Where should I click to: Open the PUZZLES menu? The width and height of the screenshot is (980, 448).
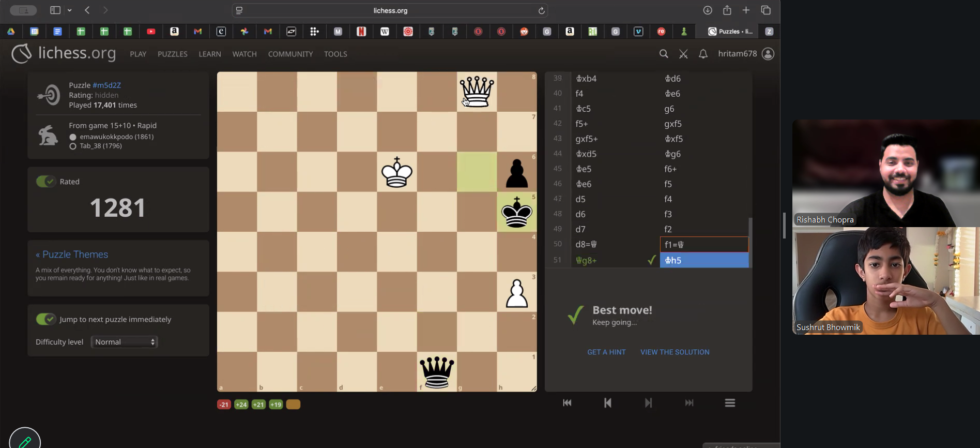point(172,54)
